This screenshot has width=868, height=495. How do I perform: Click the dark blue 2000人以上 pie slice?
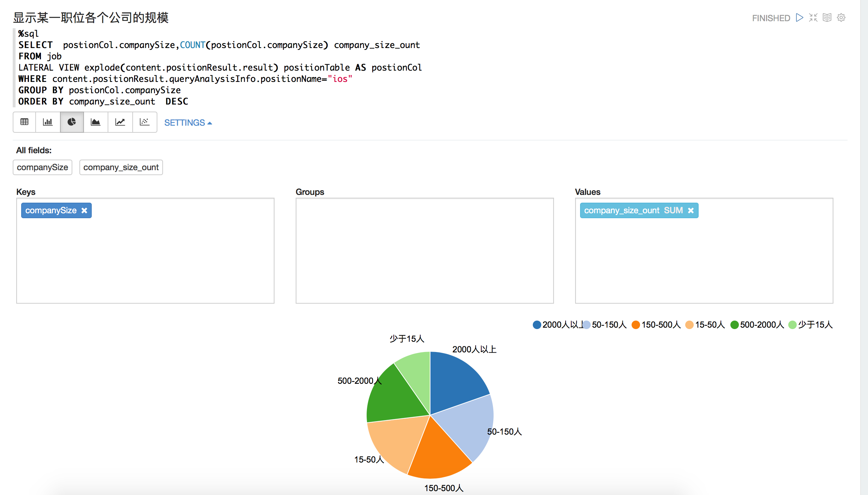click(x=455, y=381)
